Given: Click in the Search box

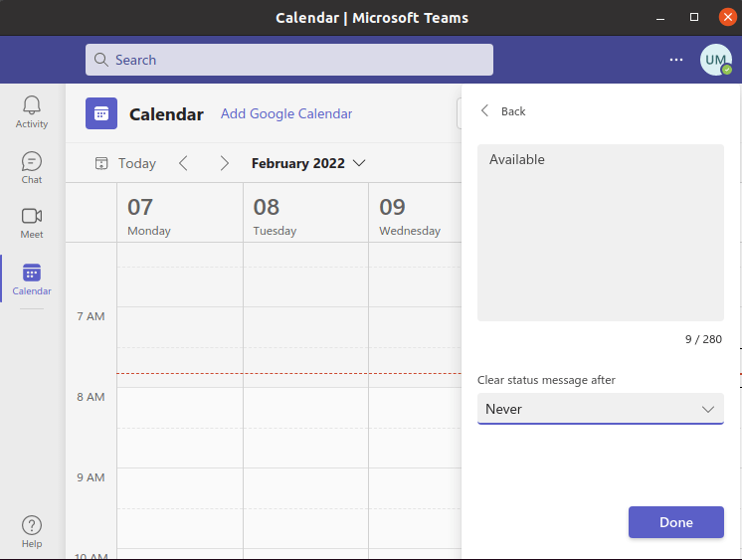Looking at the screenshot, I should [x=289, y=60].
